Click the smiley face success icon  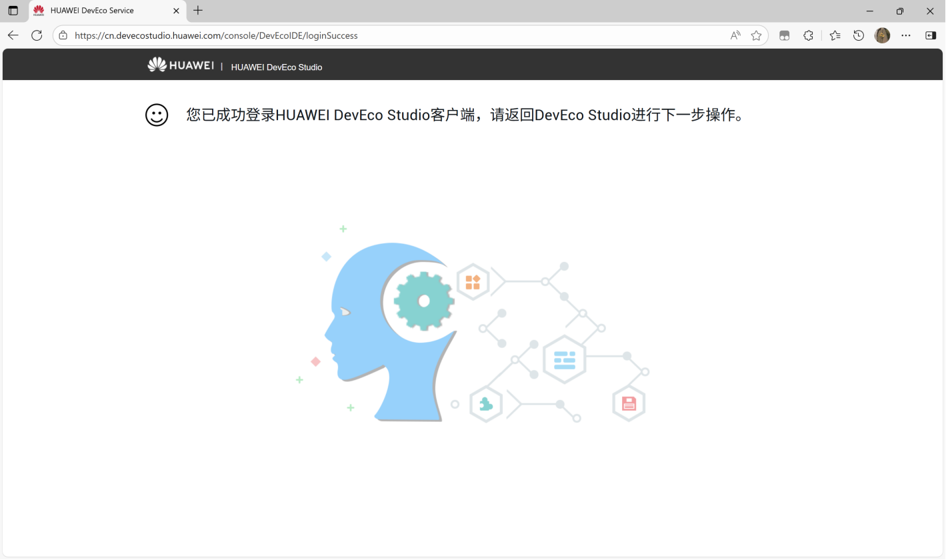pyautogui.click(x=157, y=115)
